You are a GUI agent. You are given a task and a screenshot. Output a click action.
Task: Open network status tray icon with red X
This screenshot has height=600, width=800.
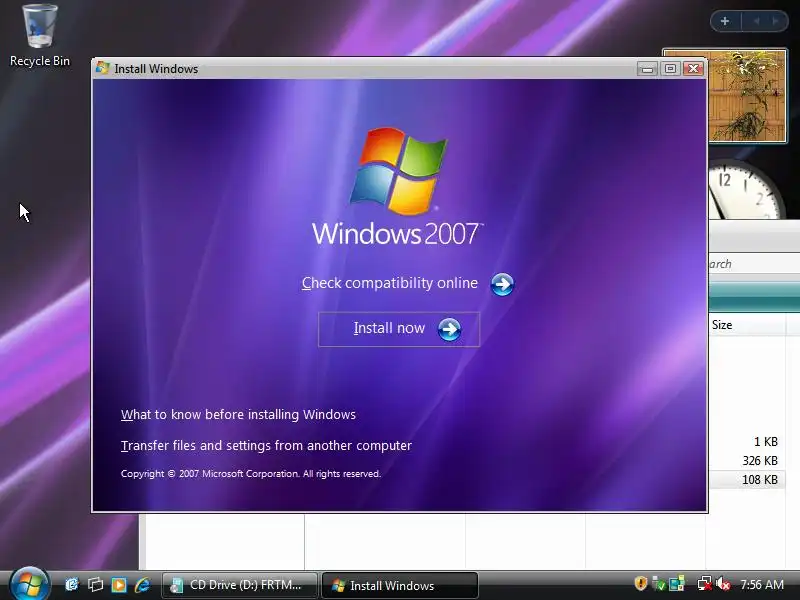click(705, 583)
